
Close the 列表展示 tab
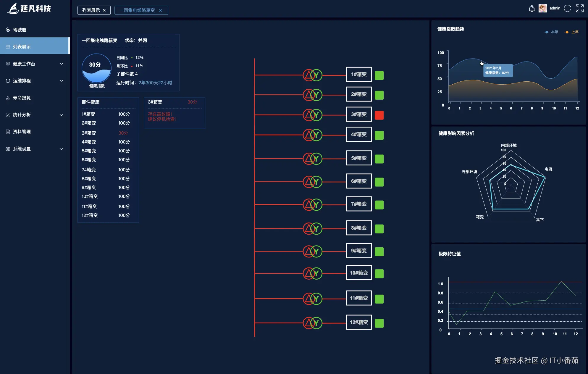coord(104,10)
